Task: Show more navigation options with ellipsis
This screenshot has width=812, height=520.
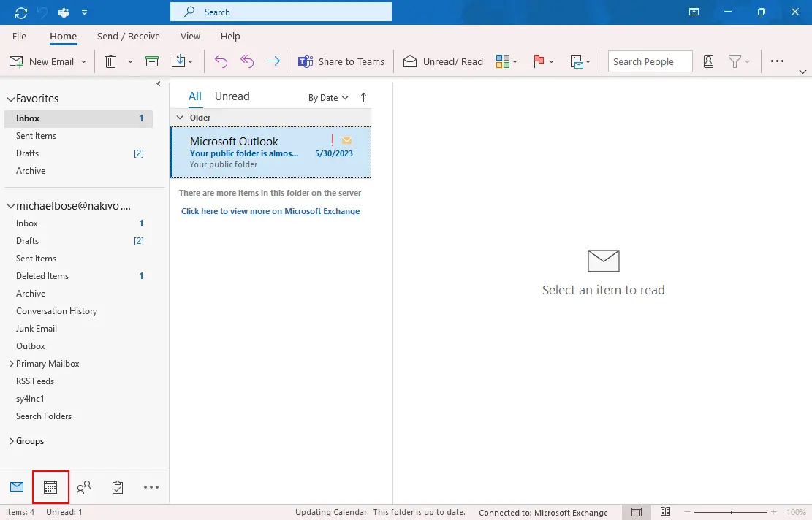Action: 151,487
